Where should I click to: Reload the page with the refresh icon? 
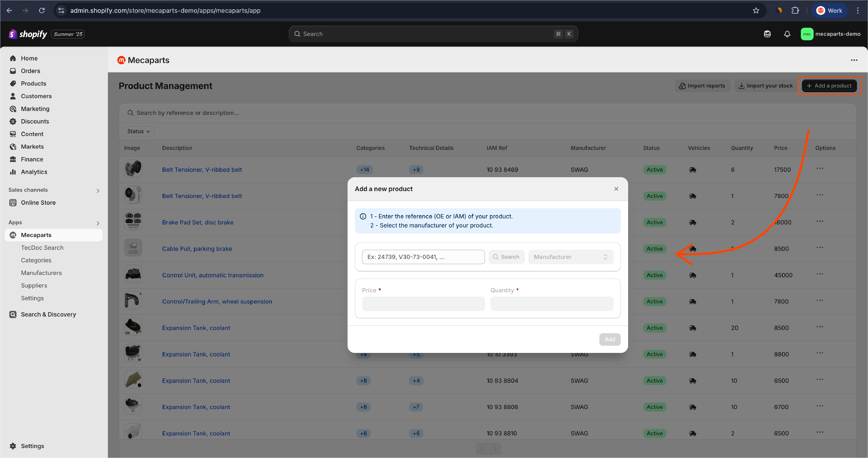[x=42, y=10]
